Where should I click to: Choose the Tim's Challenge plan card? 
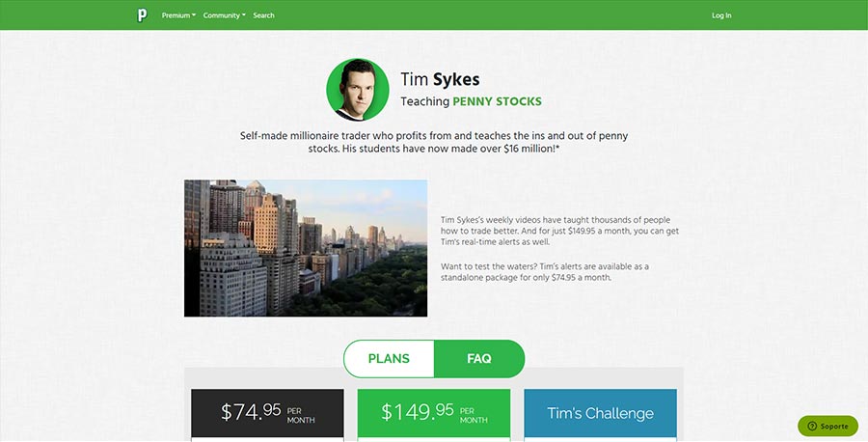point(600,413)
